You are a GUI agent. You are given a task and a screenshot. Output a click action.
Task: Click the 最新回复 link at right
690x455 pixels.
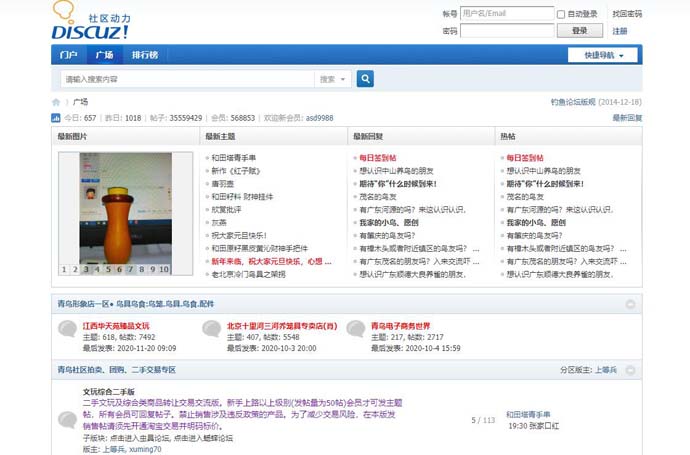pos(628,118)
